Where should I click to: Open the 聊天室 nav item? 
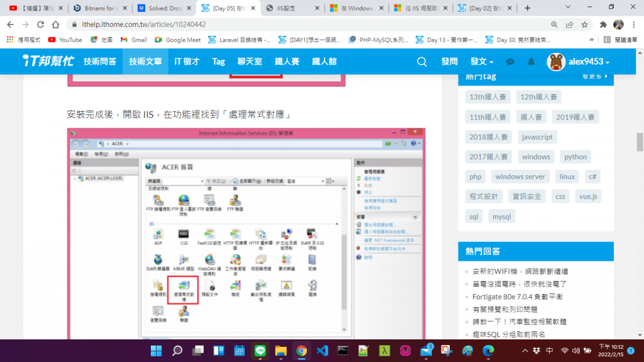(x=250, y=62)
